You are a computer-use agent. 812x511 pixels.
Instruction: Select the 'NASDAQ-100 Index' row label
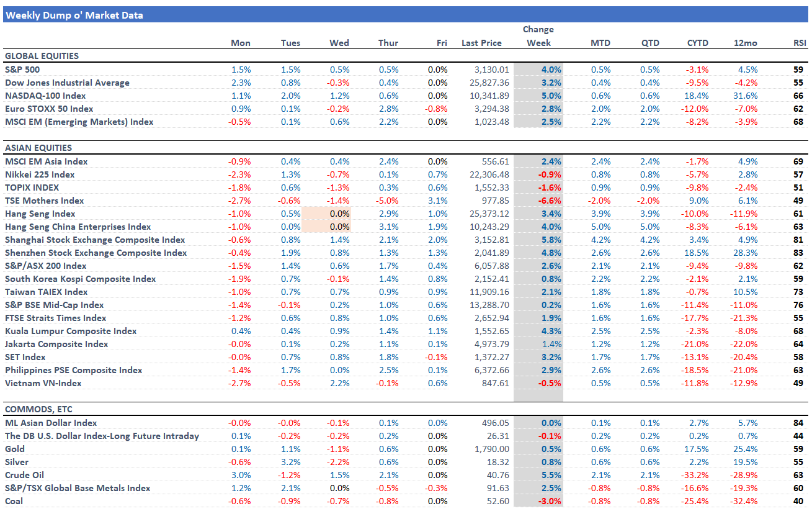click(45, 96)
